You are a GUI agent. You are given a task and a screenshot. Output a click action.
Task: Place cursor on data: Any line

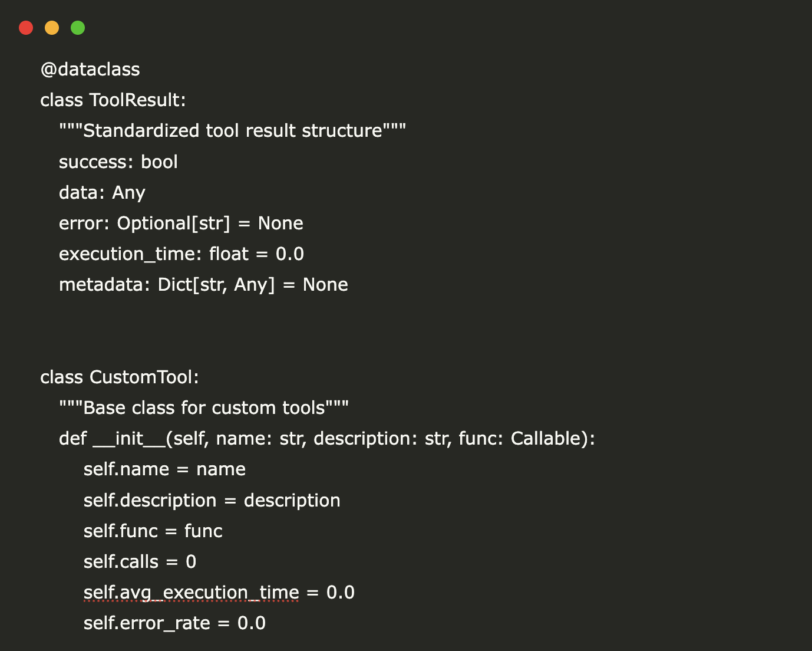(x=102, y=193)
